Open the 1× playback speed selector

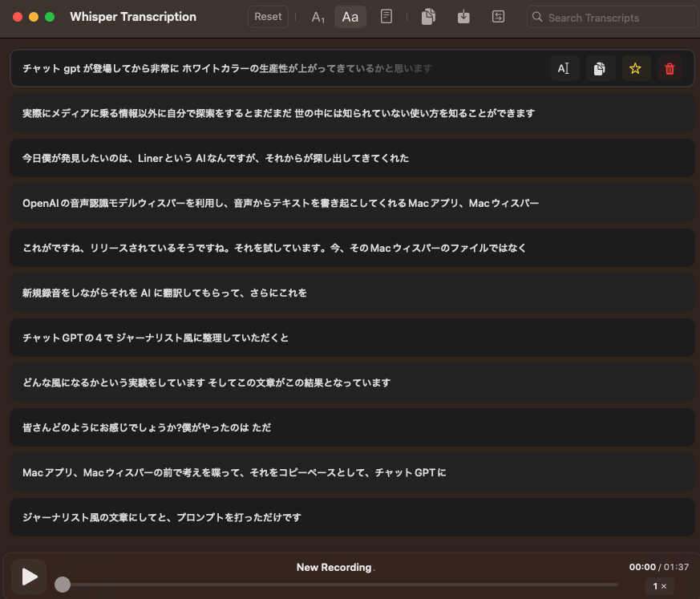[x=660, y=586]
